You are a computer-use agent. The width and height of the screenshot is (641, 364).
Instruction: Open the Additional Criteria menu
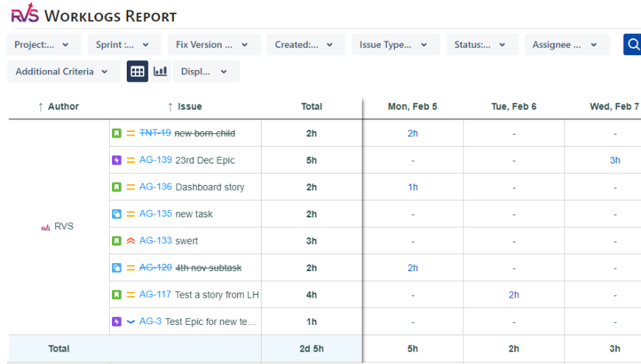63,71
